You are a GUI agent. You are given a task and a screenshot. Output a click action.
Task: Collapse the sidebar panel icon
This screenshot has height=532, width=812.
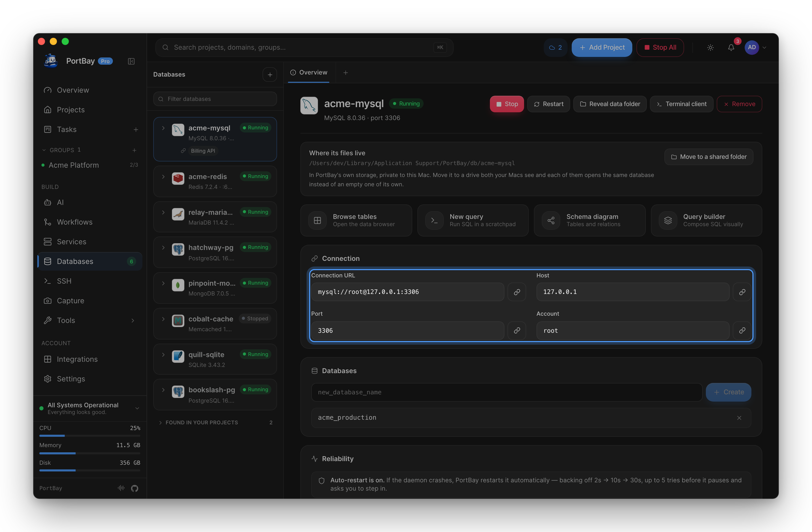(x=131, y=61)
